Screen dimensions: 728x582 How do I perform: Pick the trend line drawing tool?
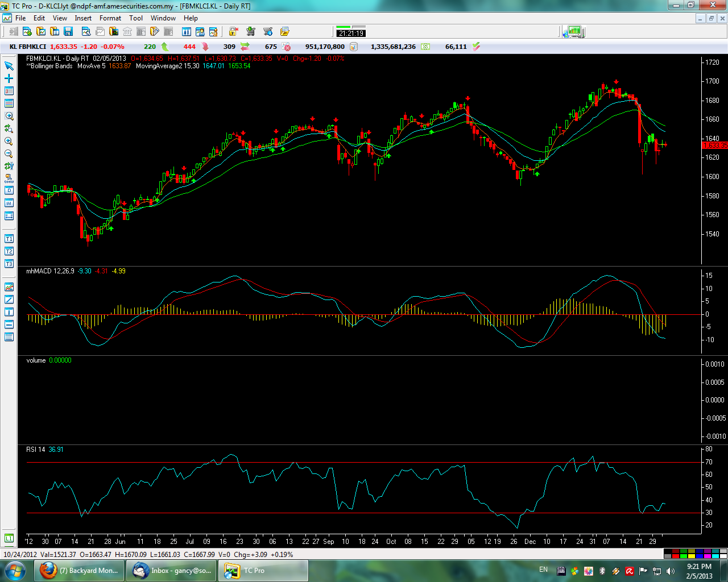click(x=9, y=300)
